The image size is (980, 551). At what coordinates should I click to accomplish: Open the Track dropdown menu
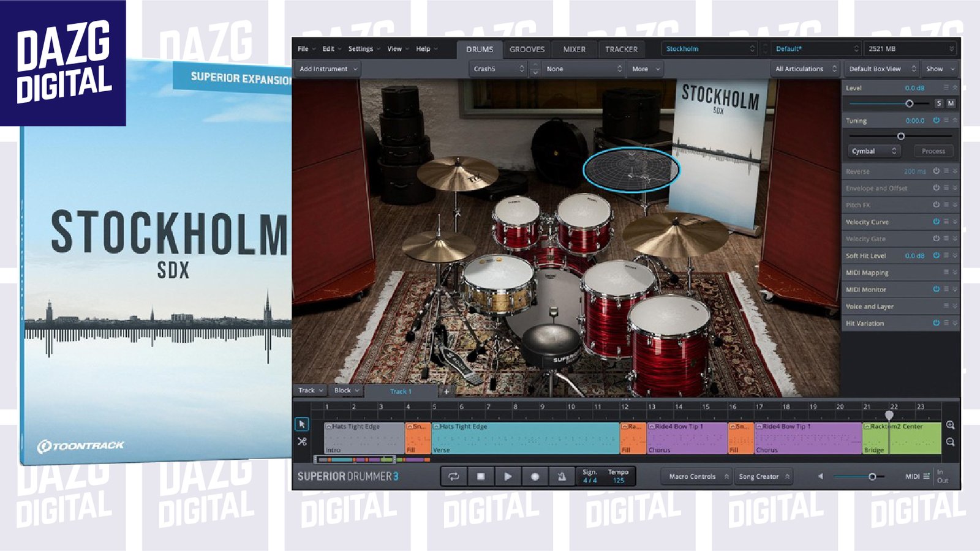coord(311,391)
